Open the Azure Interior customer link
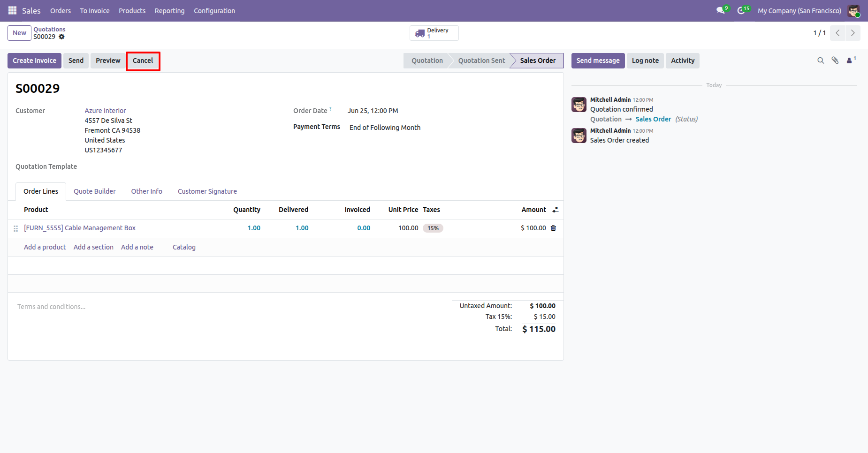The image size is (868, 453). pyautogui.click(x=105, y=111)
